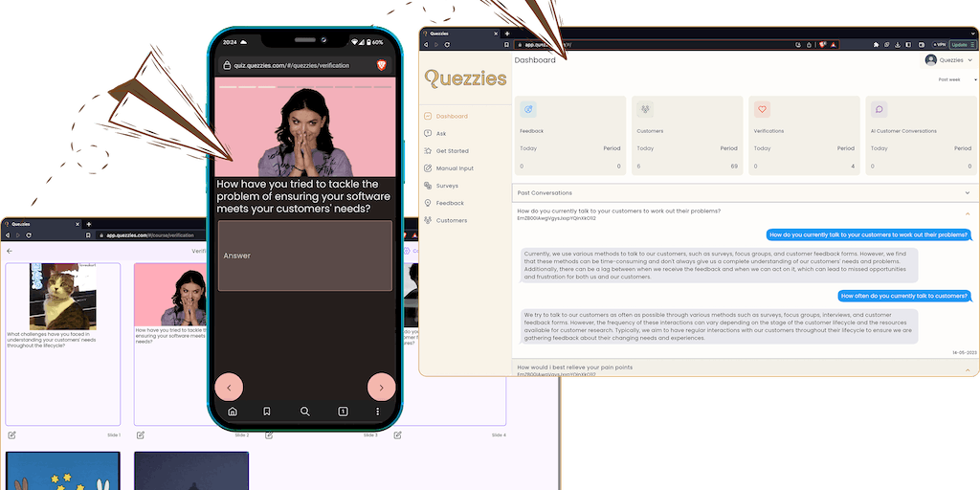
Task: Click the back arrow in course editor
Action: (10, 251)
